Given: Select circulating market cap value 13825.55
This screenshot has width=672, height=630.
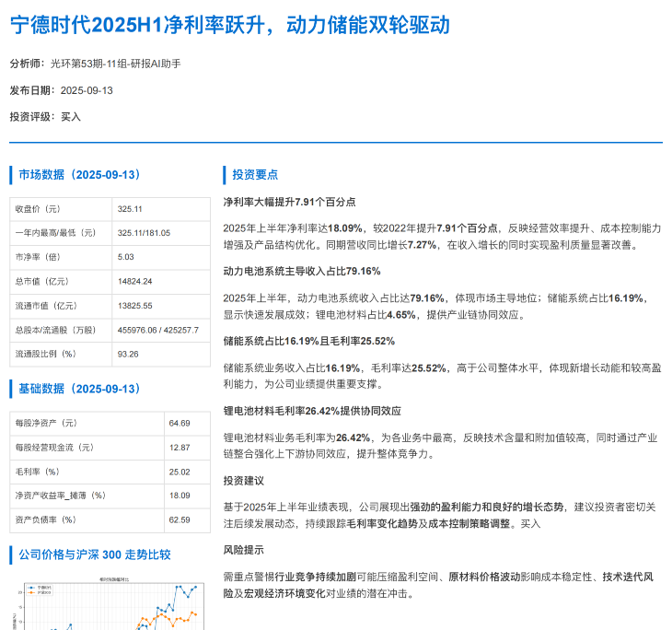Looking at the screenshot, I should point(135,306).
